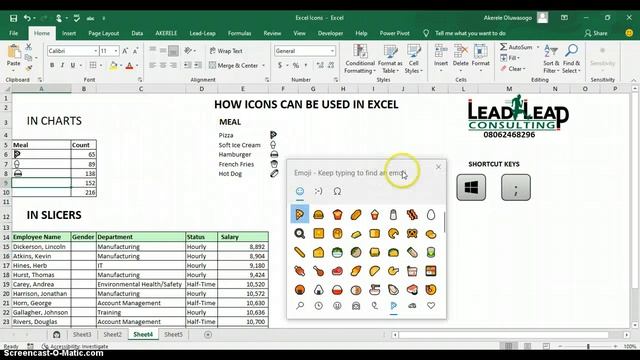Screen dimensions: 640x360
Task: Click the Save icon in quick access toolbar
Action: pos(13,18)
